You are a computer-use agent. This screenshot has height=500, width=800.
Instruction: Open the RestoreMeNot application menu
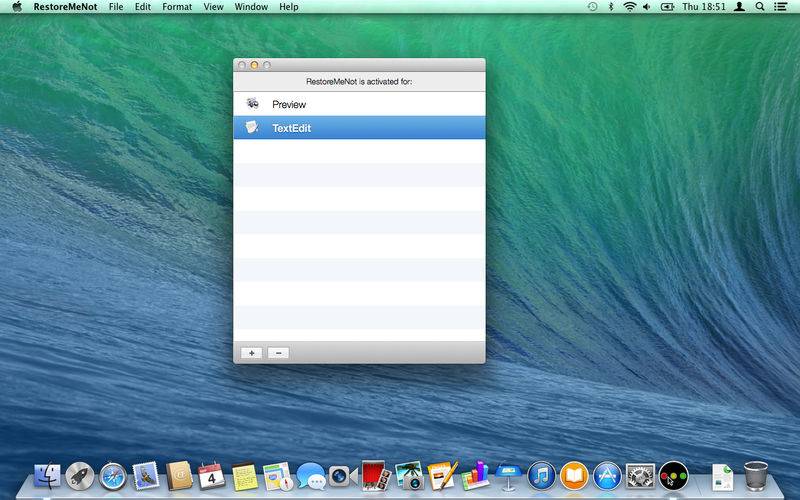point(65,7)
